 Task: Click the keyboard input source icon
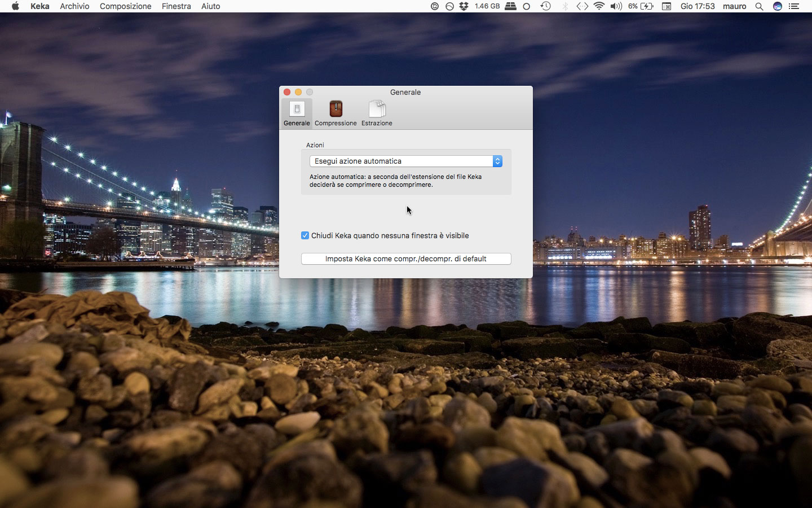(x=667, y=6)
